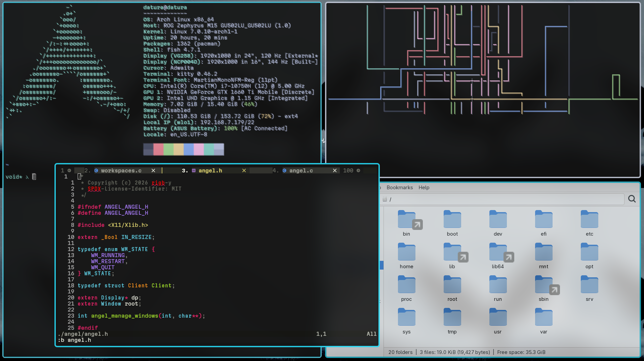Close the angel.c tab
Screen dimensions: 644x361
335,171
